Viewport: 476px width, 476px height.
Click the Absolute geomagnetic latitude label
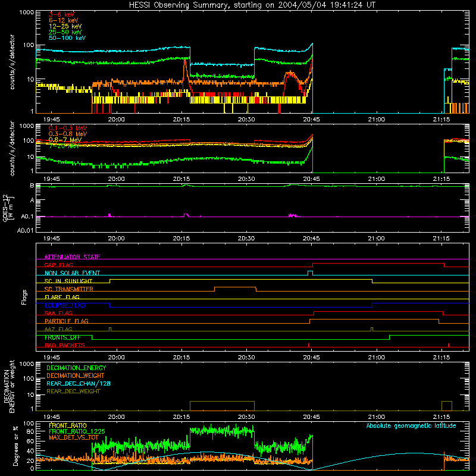(411, 425)
